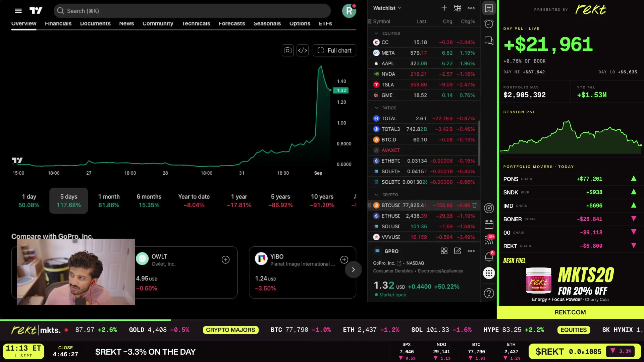Open the Notifications bell icon
Viewport: 644px width, 362px height.
pos(489,256)
